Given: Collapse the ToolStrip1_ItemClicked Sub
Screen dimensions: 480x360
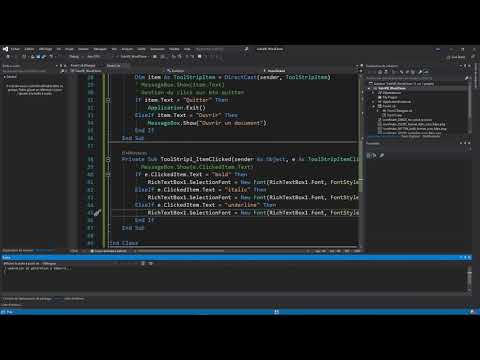Looking at the screenshot, I should (x=108, y=159).
